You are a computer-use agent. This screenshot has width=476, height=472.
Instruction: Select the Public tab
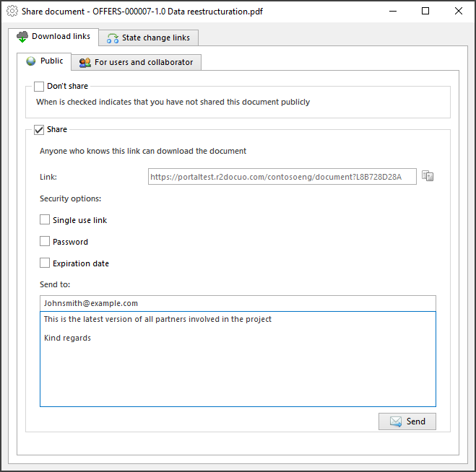coord(44,61)
